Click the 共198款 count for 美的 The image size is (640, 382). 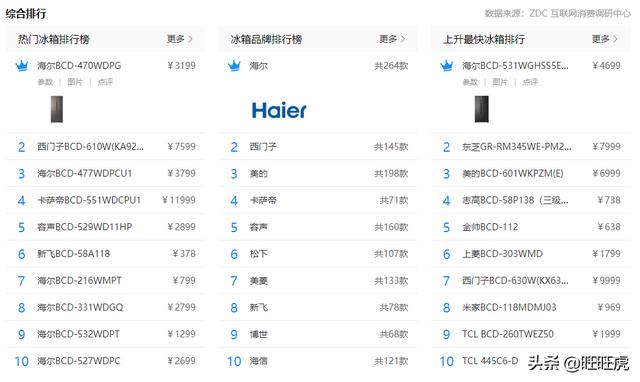[391, 174]
